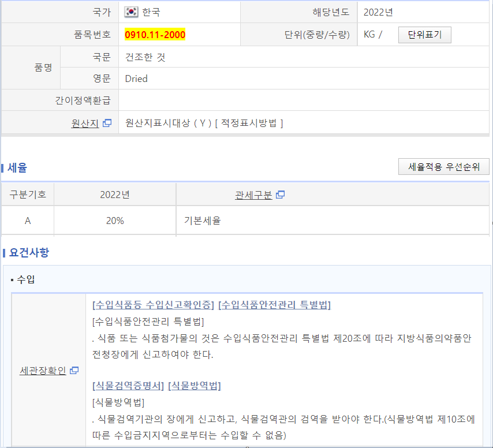Click the popup icon beside 세관장확인
The image size is (493, 448).
pyautogui.click(x=74, y=371)
